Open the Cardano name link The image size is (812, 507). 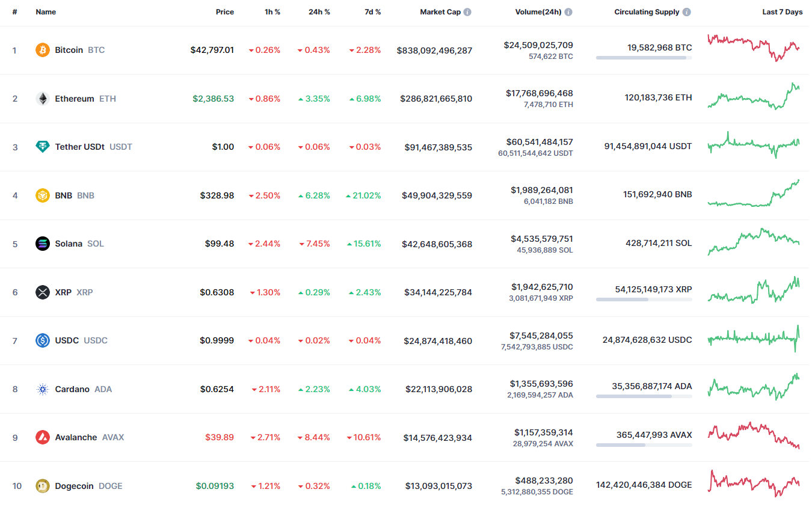(72, 389)
